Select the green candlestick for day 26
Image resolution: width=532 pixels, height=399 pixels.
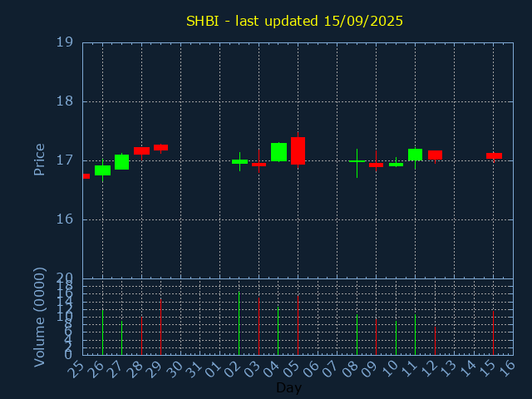point(102,170)
